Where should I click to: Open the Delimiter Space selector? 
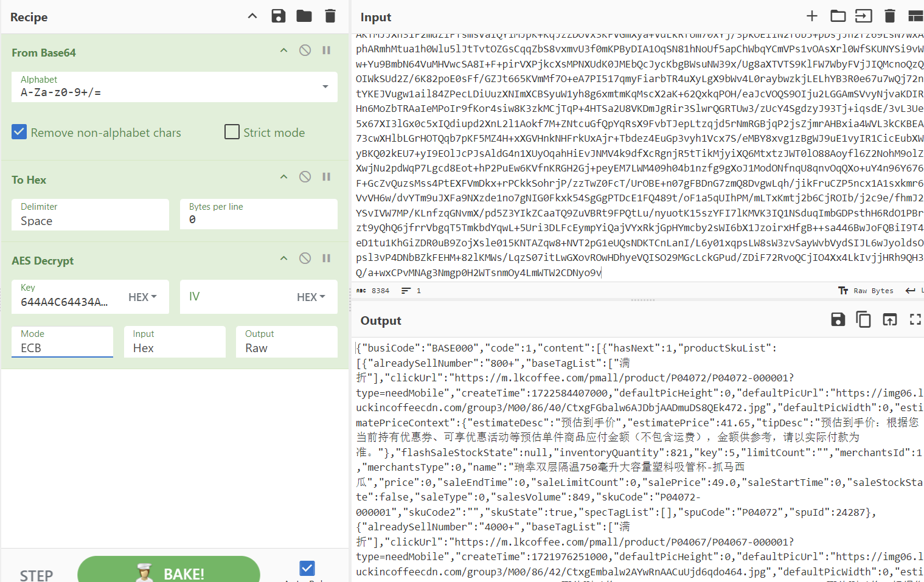coord(90,215)
